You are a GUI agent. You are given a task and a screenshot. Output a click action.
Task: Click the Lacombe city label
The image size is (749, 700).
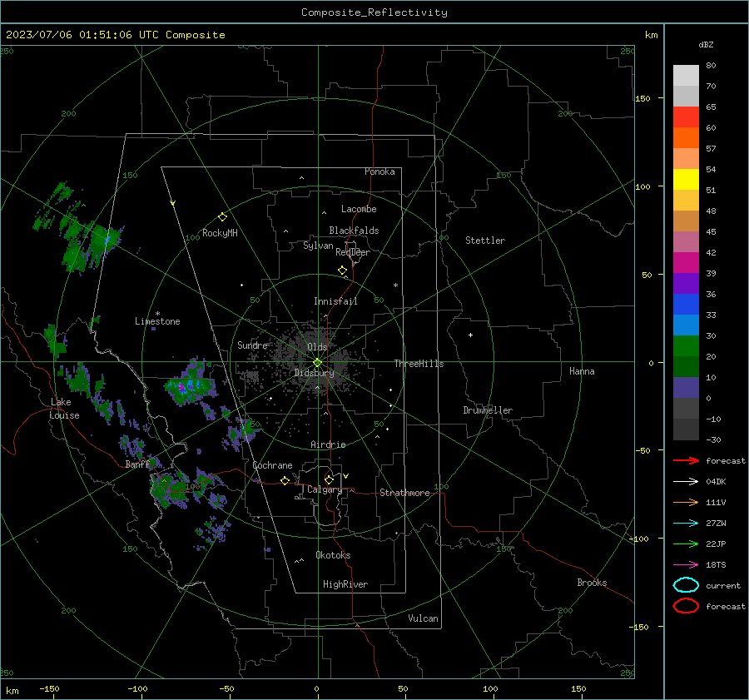pyautogui.click(x=359, y=209)
